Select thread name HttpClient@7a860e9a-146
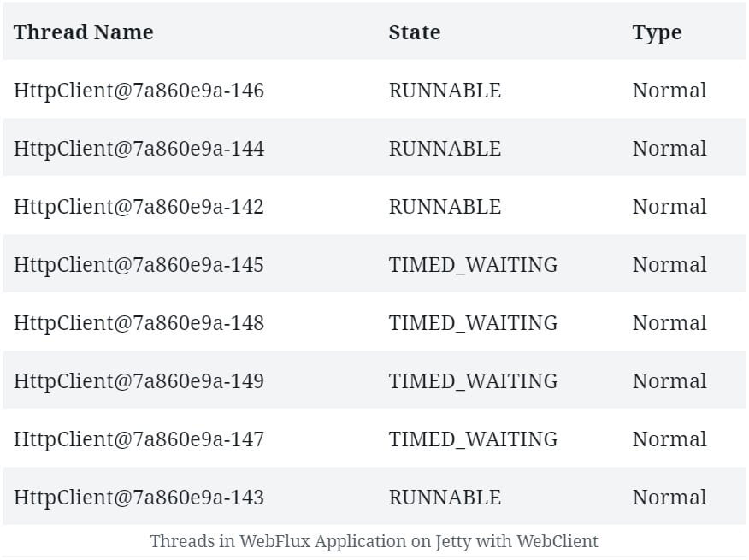The height and width of the screenshot is (560, 749). pyautogui.click(x=139, y=91)
